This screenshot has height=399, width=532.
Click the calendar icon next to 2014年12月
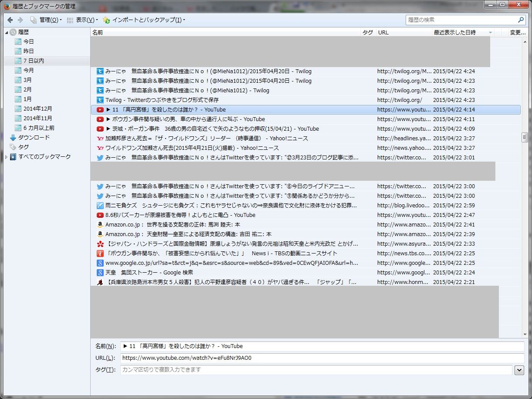18,109
